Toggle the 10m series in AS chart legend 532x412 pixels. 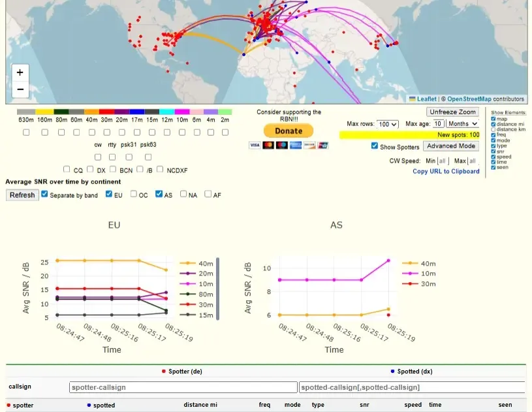pyautogui.click(x=418, y=274)
